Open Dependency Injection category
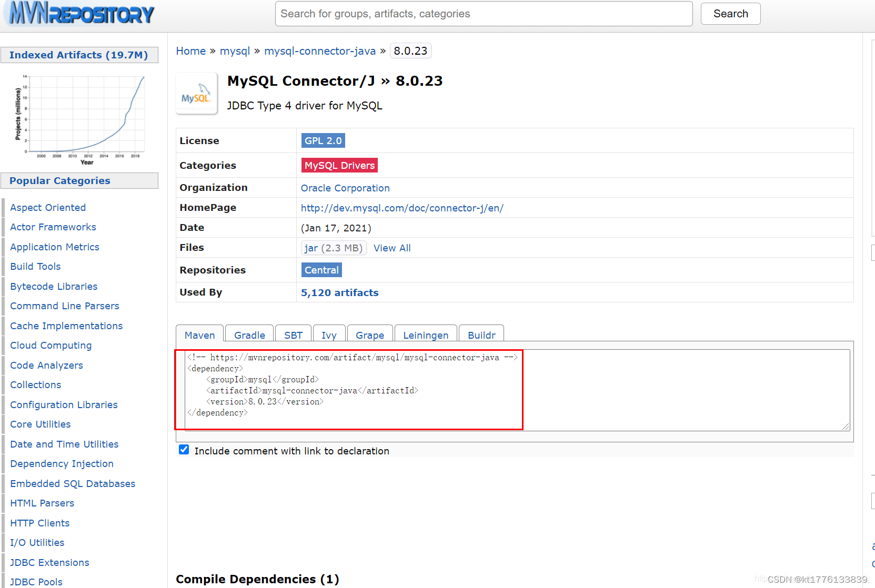 click(62, 463)
